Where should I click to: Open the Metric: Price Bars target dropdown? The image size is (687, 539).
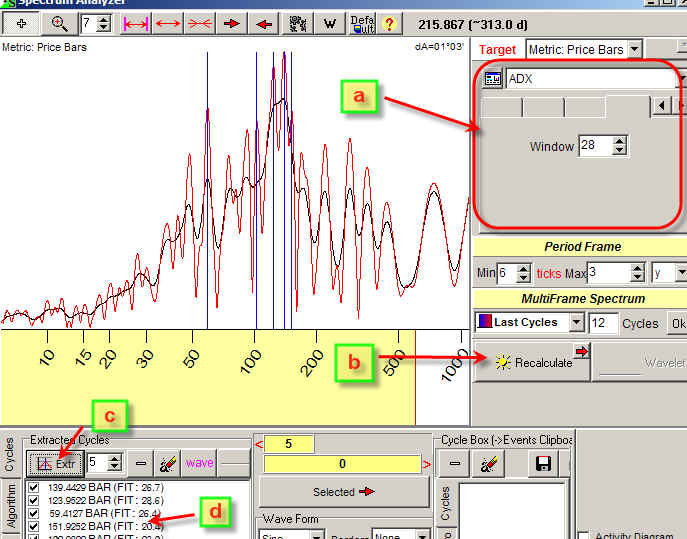pos(632,50)
